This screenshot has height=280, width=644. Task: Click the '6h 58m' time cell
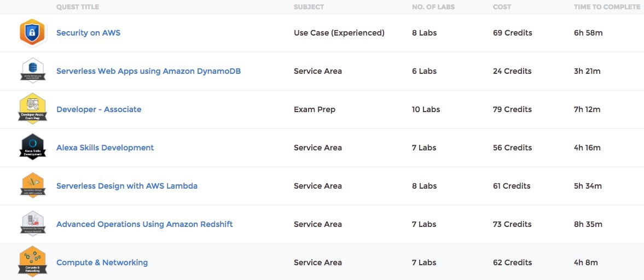pos(588,33)
